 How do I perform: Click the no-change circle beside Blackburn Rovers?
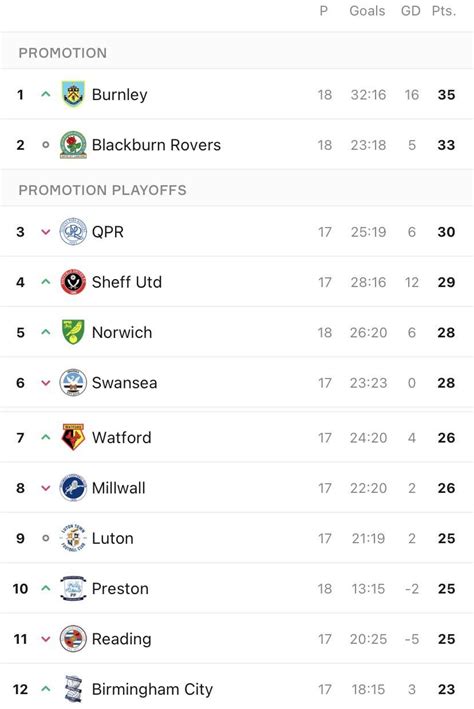[45, 145]
